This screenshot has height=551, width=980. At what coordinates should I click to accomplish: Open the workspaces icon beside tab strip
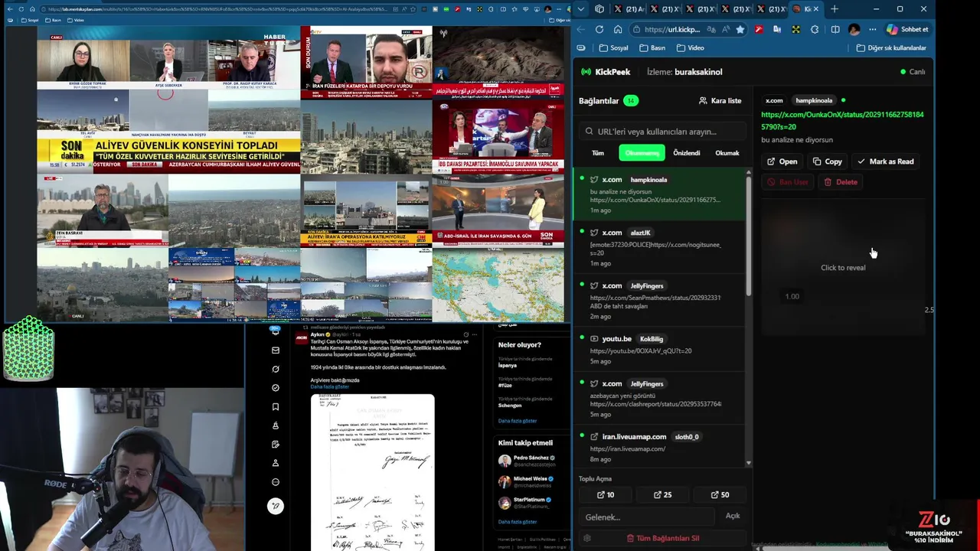(x=599, y=9)
